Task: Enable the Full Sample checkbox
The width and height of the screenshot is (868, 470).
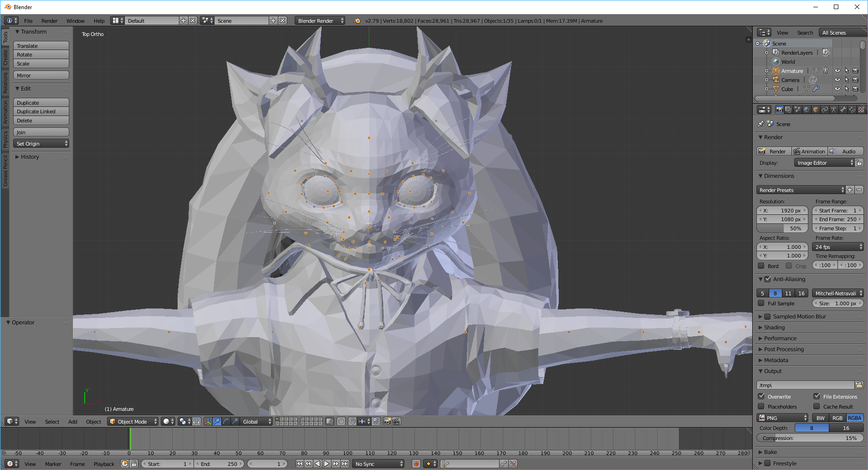Action: 761,303
